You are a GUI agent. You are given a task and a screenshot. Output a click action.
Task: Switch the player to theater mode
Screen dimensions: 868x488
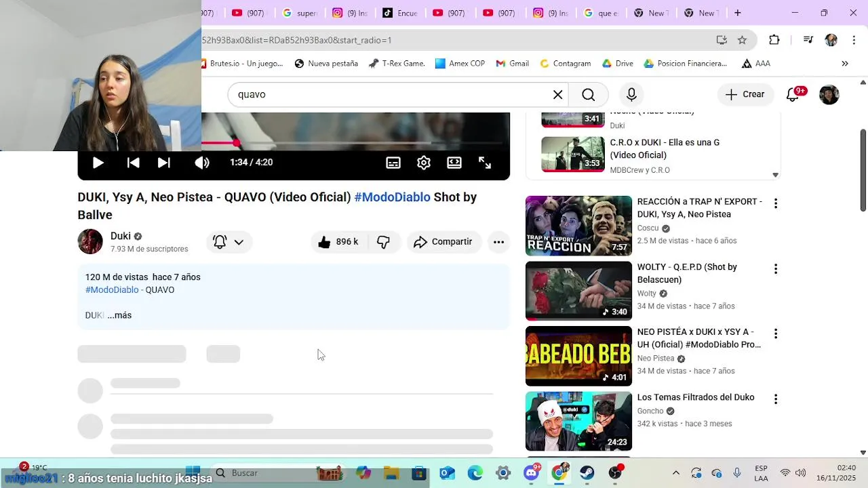[454, 163]
